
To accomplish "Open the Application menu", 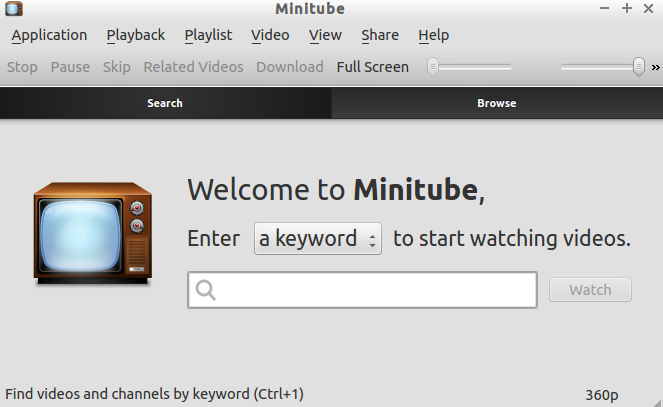I will (x=49, y=36).
